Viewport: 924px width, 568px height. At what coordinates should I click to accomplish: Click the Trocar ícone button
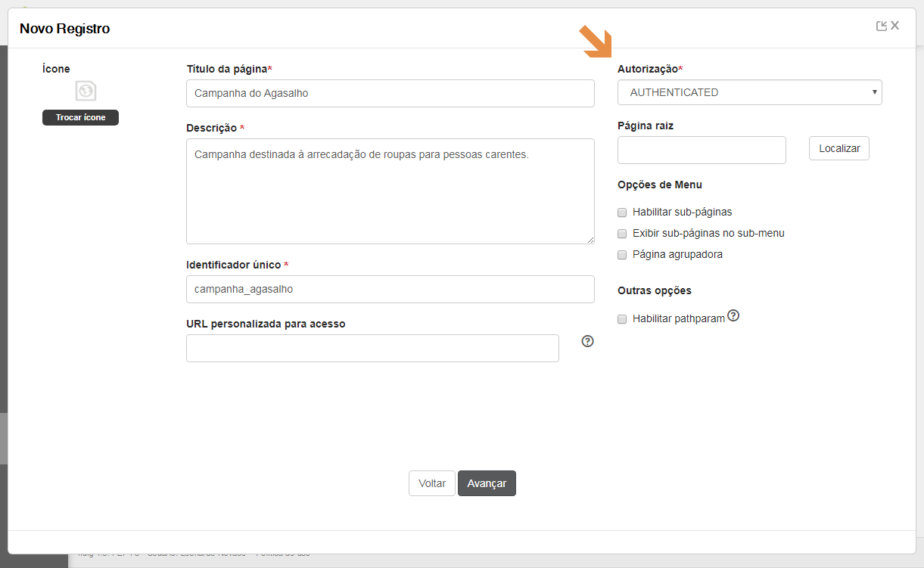click(x=80, y=117)
